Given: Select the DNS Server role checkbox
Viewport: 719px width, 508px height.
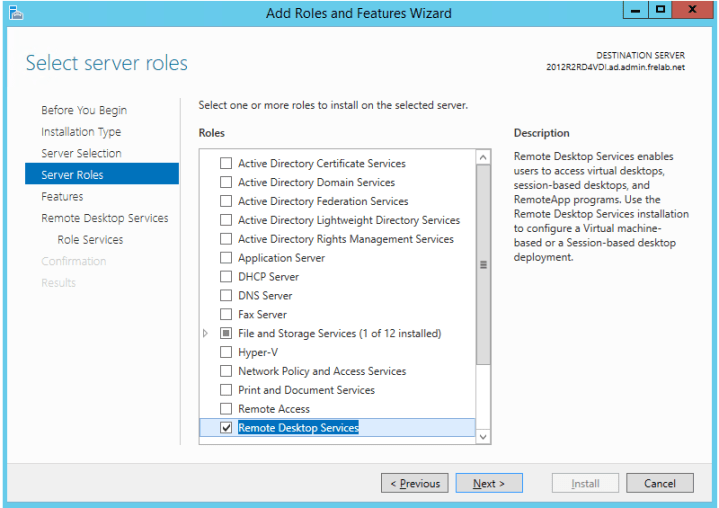Looking at the screenshot, I should (226, 296).
